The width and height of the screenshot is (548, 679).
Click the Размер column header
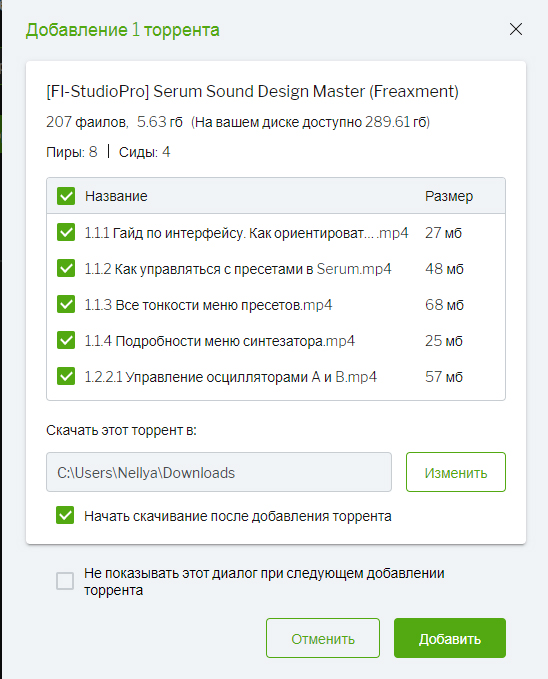pyautogui.click(x=449, y=197)
